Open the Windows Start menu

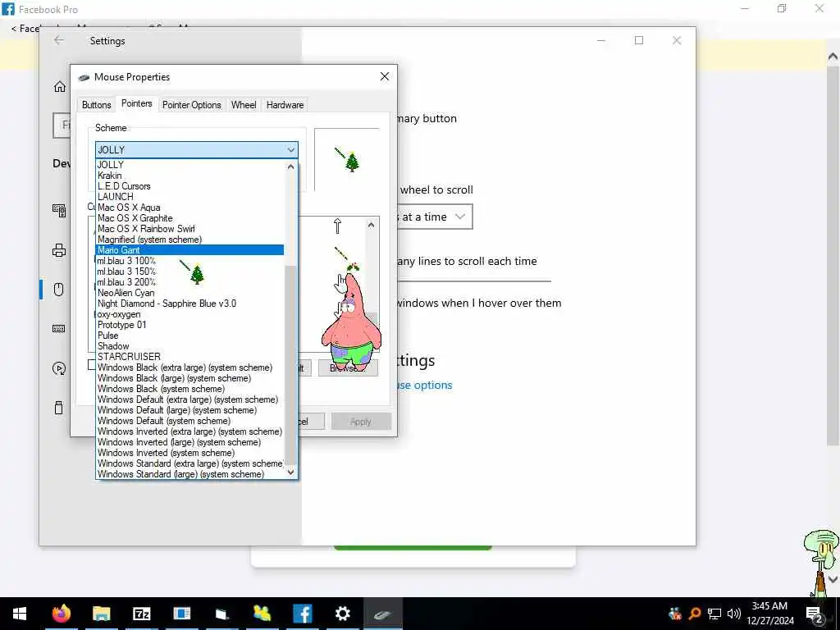coord(20,614)
